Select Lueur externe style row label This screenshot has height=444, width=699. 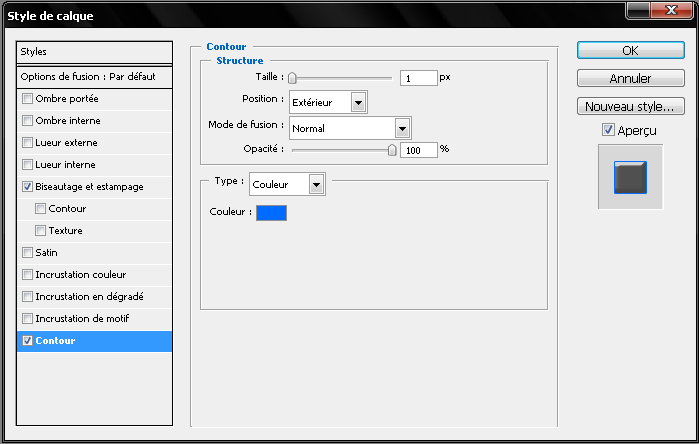point(66,143)
